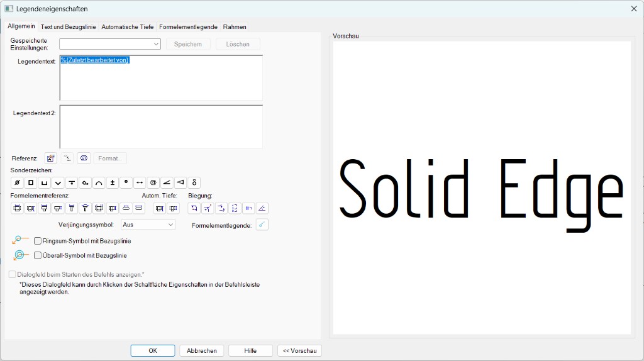
Task: Open Hilfe for this dialog
Action: (250, 351)
